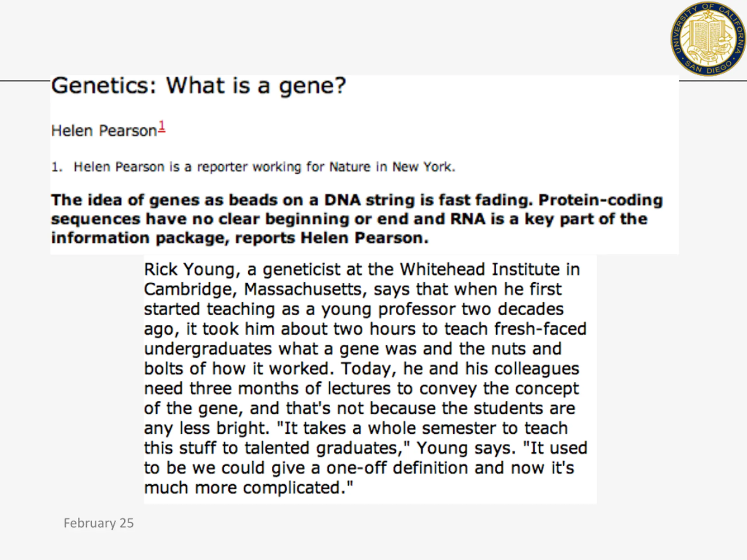Click "UNIVERSITY OF CALIFORNIA" text on the seal
The height and width of the screenshot is (560, 747).
coord(708,27)
